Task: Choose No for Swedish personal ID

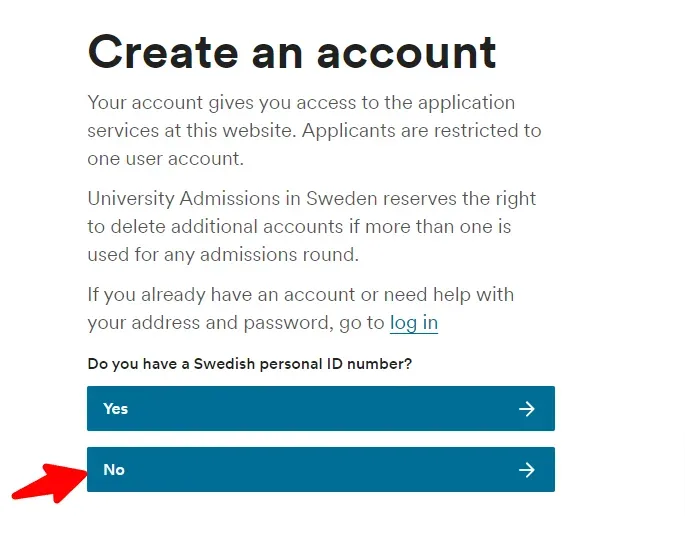Action: [320, 469]
